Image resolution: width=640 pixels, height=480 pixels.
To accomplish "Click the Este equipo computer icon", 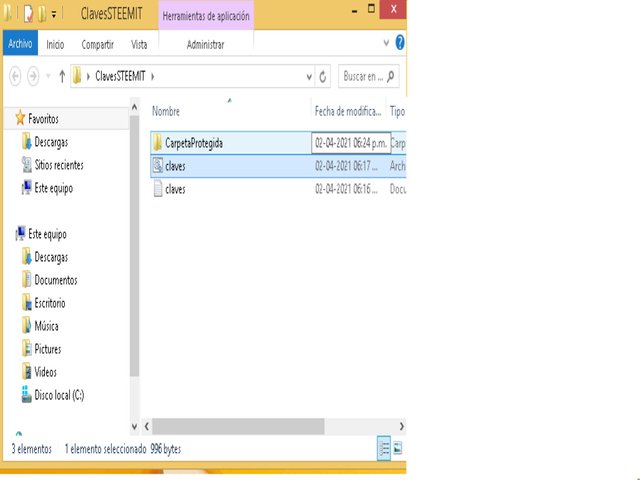I will (x=20, y=233).
